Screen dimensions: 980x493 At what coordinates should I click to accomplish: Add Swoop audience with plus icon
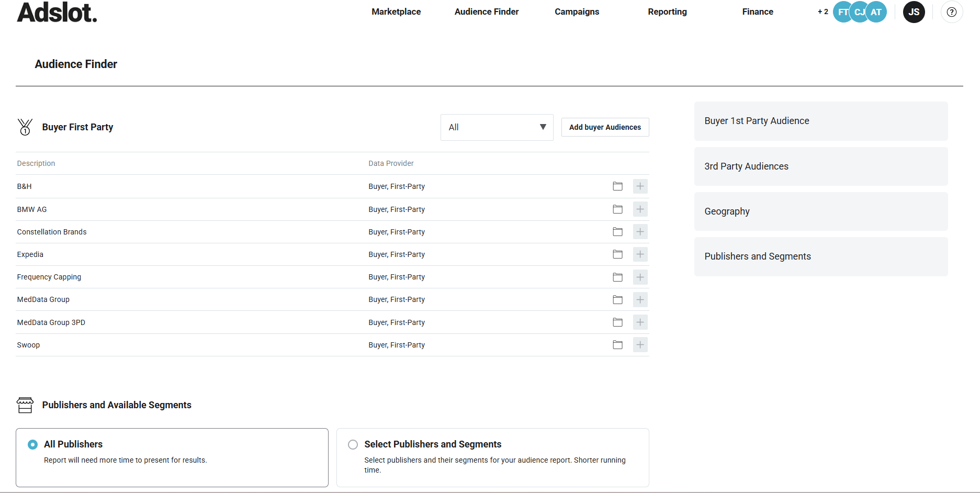coord(640,345)
